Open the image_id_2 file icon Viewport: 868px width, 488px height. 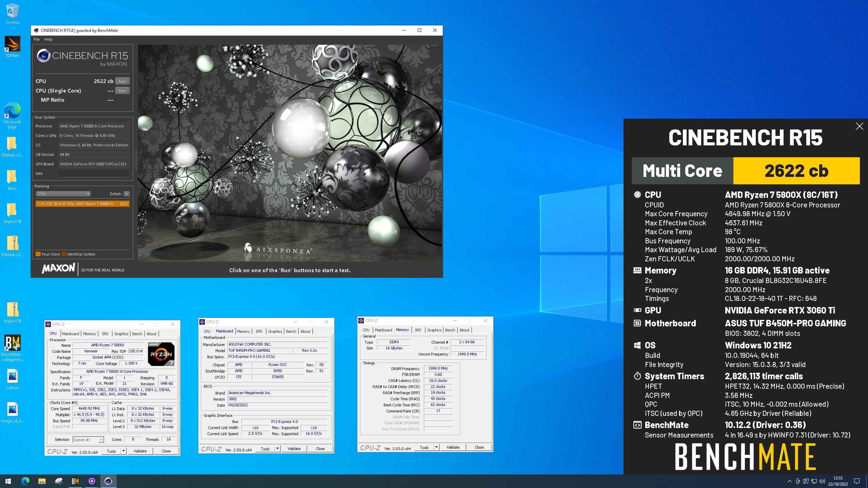pos(12,412)
